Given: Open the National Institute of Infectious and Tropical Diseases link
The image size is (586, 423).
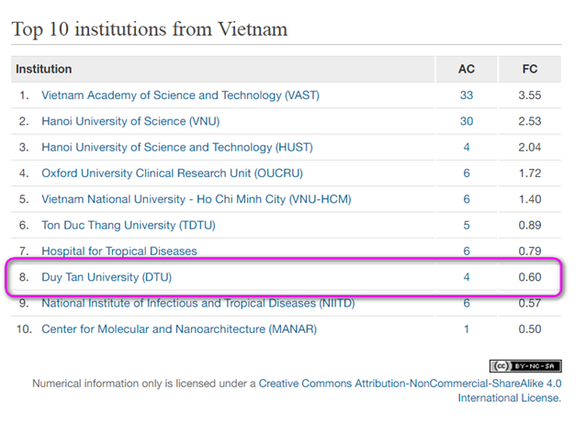Looking at the screenshot, I should point(198,303).
